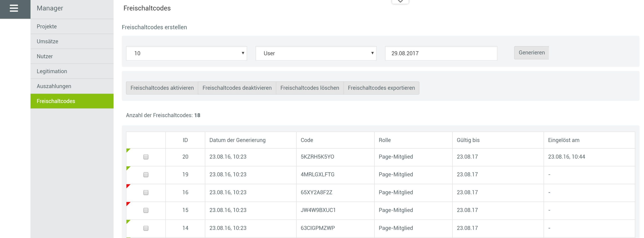Select the checkbox for code 4MRLGXLFTG
This screenshot has width=644, height=238.
tap(146, 175)
